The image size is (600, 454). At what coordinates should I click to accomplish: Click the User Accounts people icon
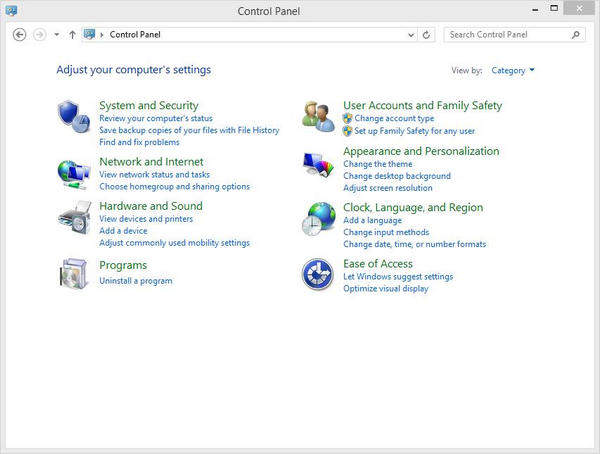pos(318,116)
